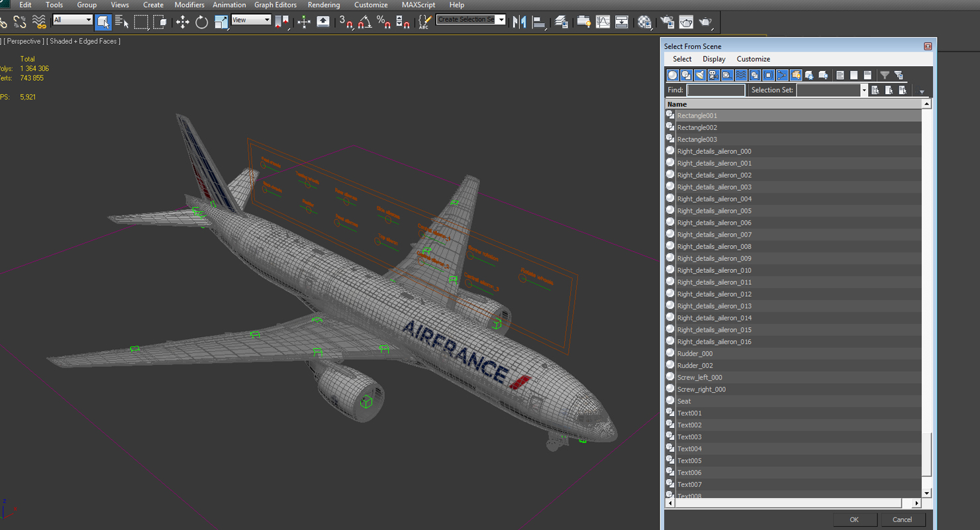Click the Mirror tool icon
Image resolution: width=980 pixels, height=530 pixels.
pyautogui.click(x=520, y=22)
